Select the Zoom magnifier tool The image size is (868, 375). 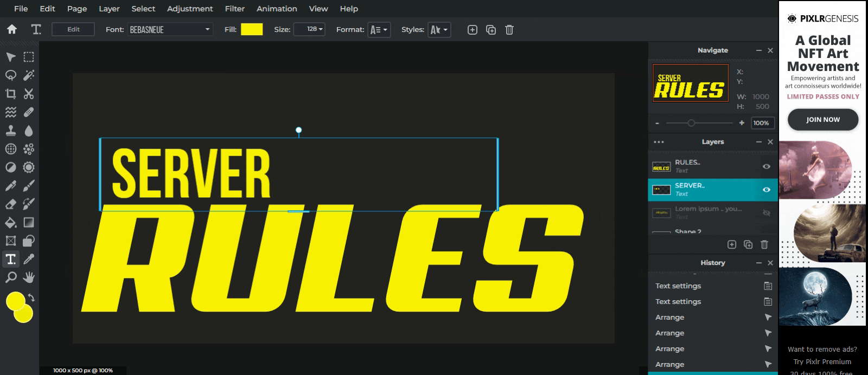coord(11,278)
